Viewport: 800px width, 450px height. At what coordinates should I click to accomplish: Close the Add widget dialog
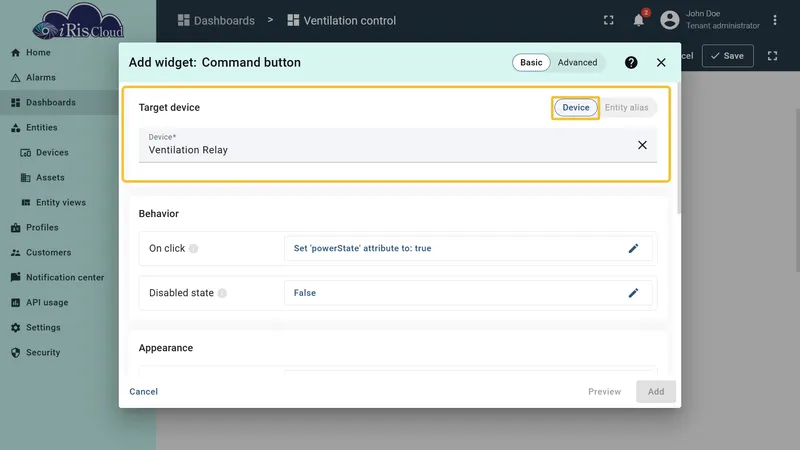pyautogui.click(x=661, y=62)
